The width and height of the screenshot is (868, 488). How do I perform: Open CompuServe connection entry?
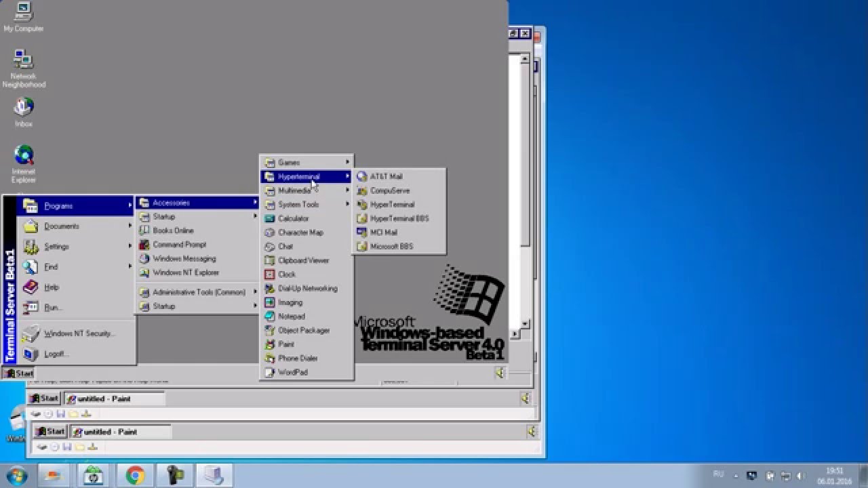pyautogui.click(x=399, y=190)
